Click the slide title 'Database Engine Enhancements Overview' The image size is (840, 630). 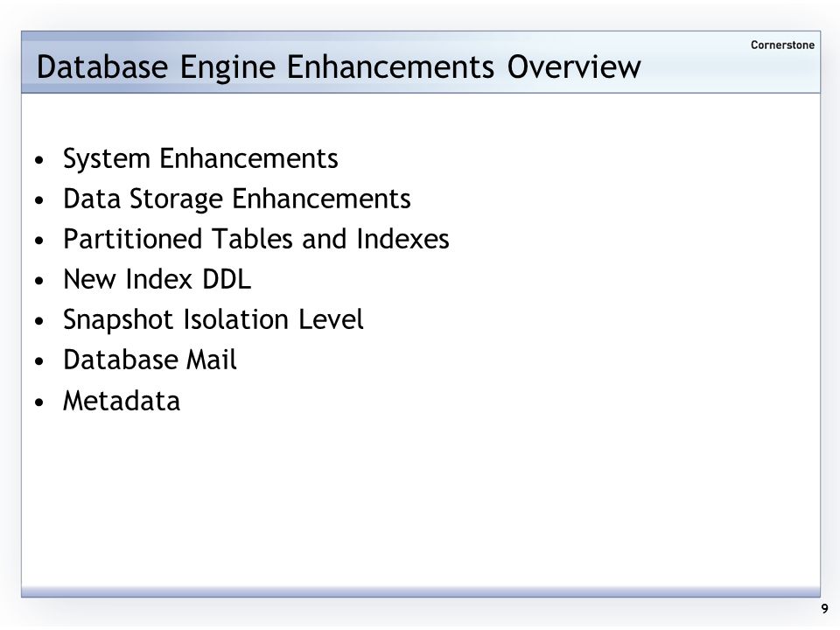pos(338,67)
